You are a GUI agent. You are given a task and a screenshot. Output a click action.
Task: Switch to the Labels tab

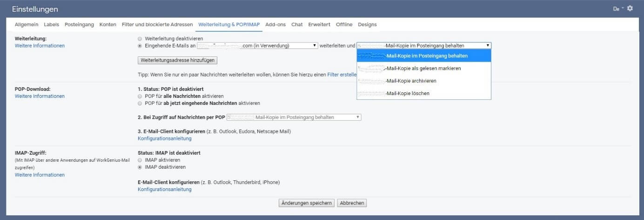[x=52, y=24]
